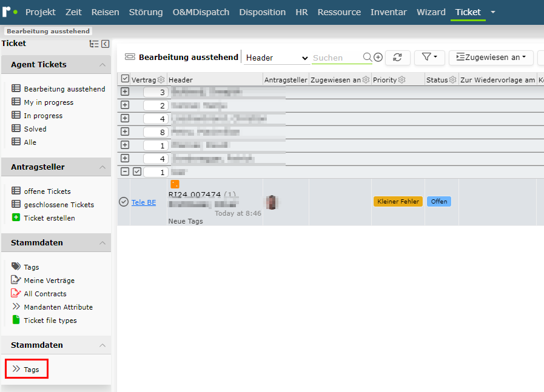Click Ticket erstellen green plus entry

coord(44,218)
